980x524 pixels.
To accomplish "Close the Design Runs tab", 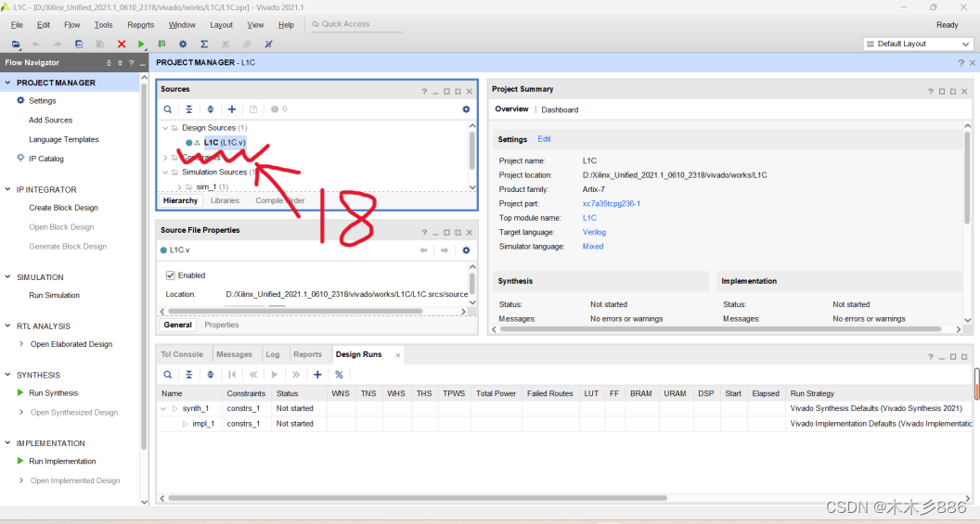I will pos(397,355).
